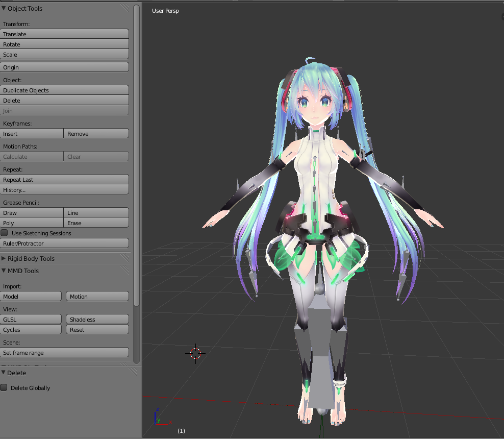Image resolution: width=504 pixels, height=439 pixels.
Task: Import an MMD Model
Action: coord(31,296)
